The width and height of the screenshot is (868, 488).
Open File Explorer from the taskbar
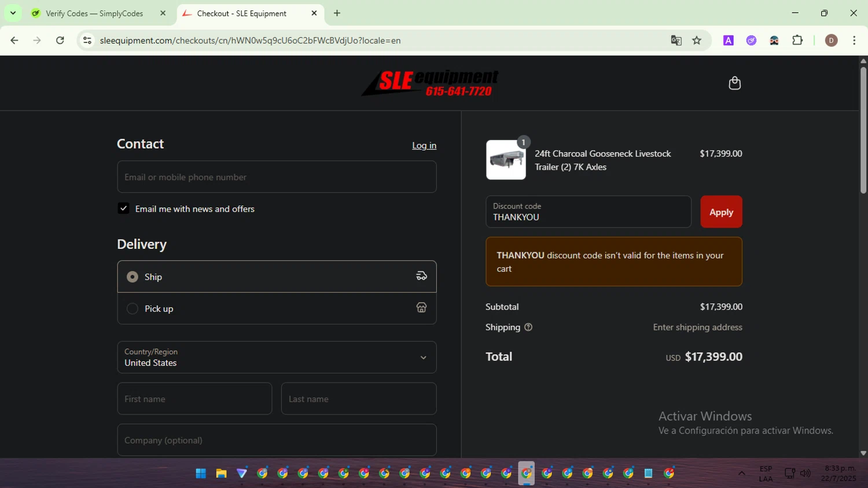pos(221,474)
